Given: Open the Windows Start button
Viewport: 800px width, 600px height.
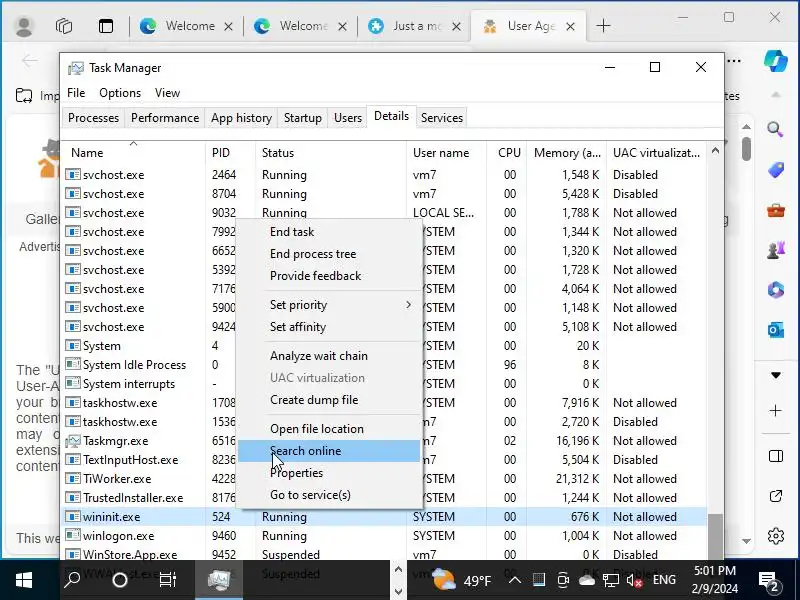Looking at the screenshot, I should 23,580.
